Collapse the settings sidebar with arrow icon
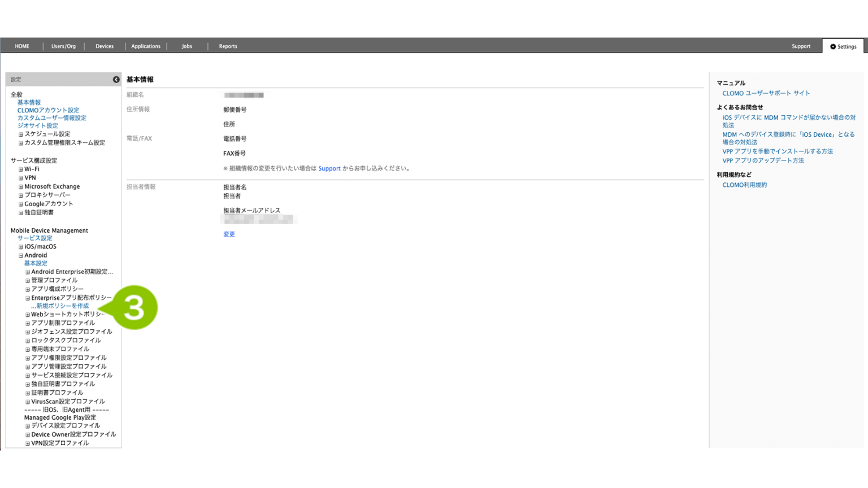The height and width of the screenshot is (488, 868). pyautogui.click(x=116, y=80)
